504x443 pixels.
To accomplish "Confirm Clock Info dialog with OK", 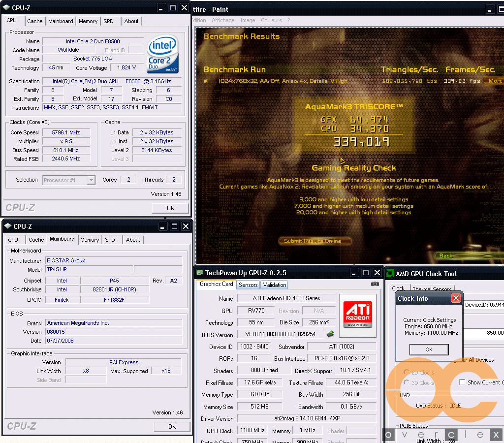I will click(429, 349).
